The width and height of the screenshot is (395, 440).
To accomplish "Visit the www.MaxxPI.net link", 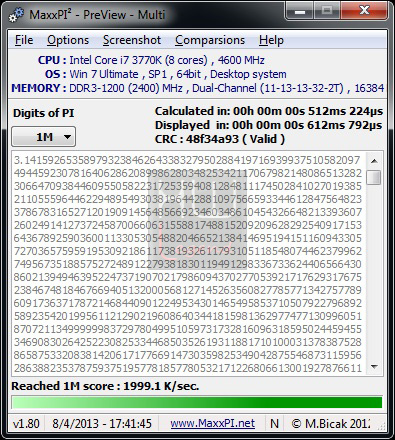I will 213,423.
